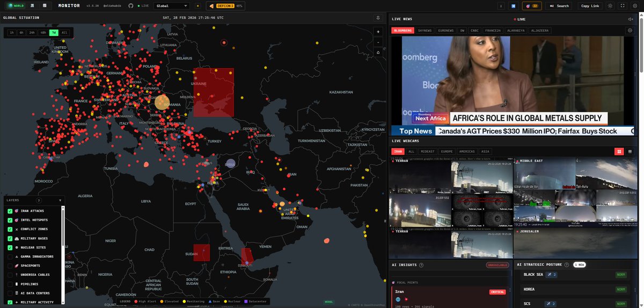The image size is (644, 308).
Task: Switch live news to CNBC
Action: 475,31
